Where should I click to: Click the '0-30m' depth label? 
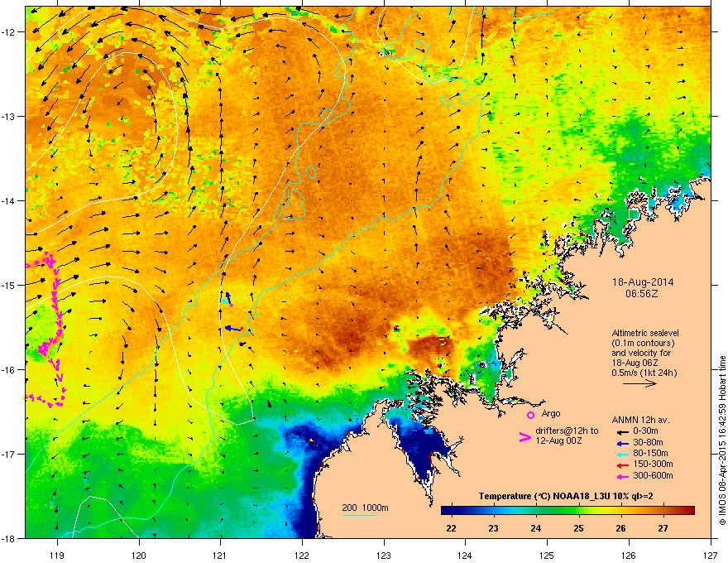point(646,431)
